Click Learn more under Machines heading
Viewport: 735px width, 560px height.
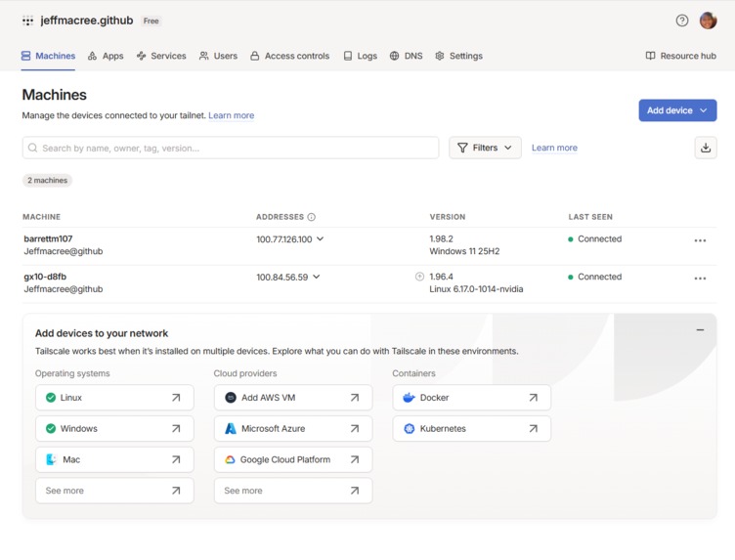pyautogui.click(x=231, y=115)
